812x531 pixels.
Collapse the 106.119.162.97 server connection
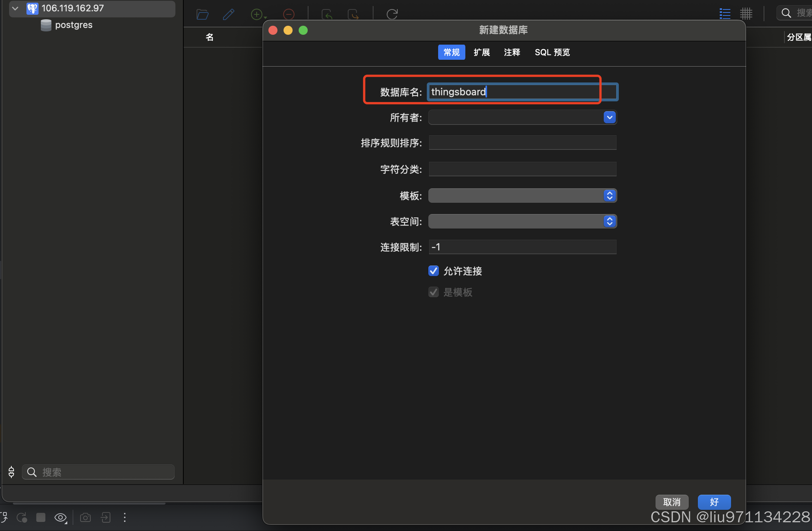coord(15,8)
